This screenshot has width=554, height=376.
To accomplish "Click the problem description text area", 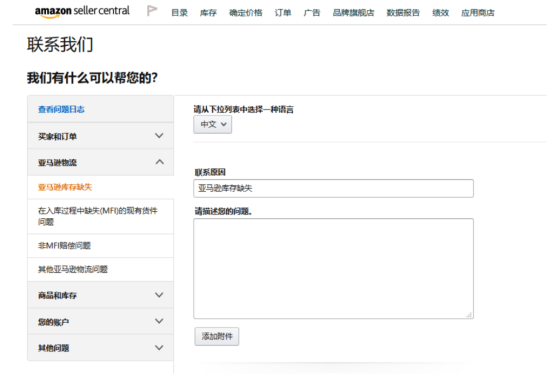I will [334, 269].
